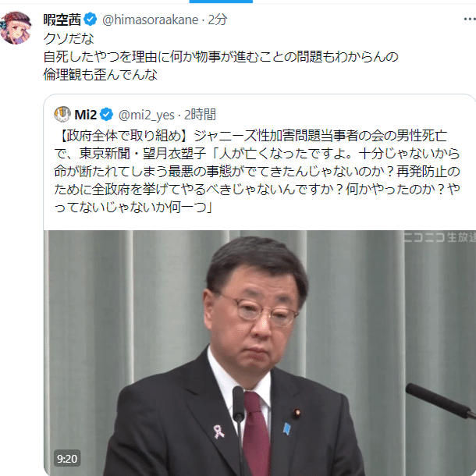Select the active blue tab indicator at top

221,2
